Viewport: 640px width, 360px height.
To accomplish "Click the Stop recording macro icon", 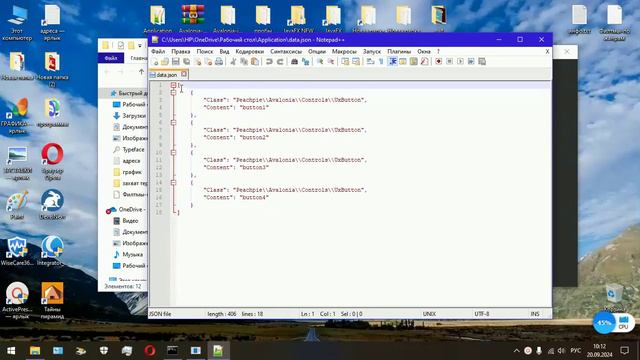I will click(x=449, y=62).
